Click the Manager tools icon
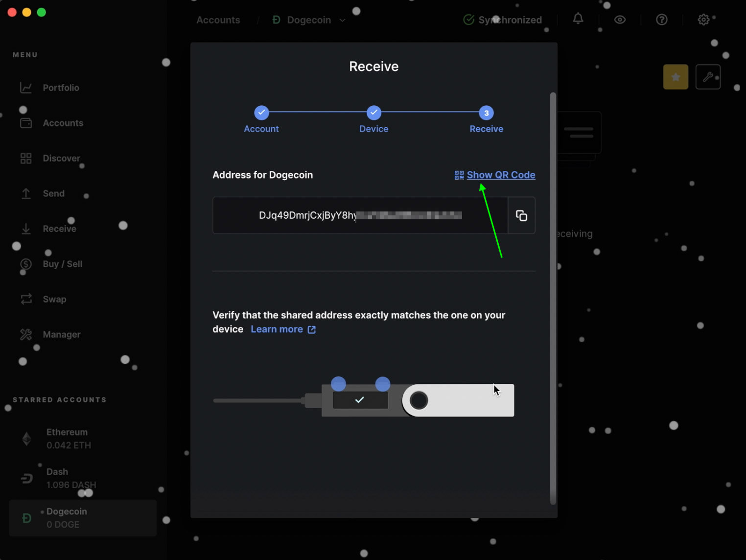This screenshot has width=746, height=560. (26, 335)
